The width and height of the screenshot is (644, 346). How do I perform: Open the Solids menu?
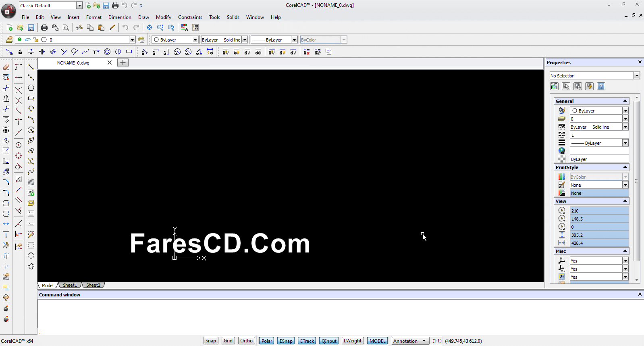click(233, 17)
